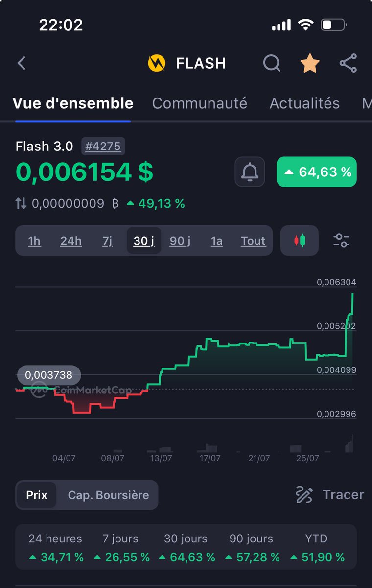Select the 7j time range
This screenshot has width=372, height=588.
pyautogui.click(x=108, y=241)
